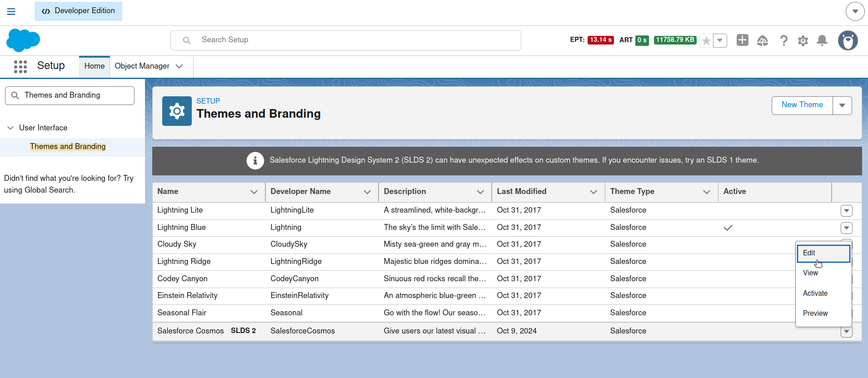Open the Theme Type column menu
868x378 pixels.
tap(707, 192)
